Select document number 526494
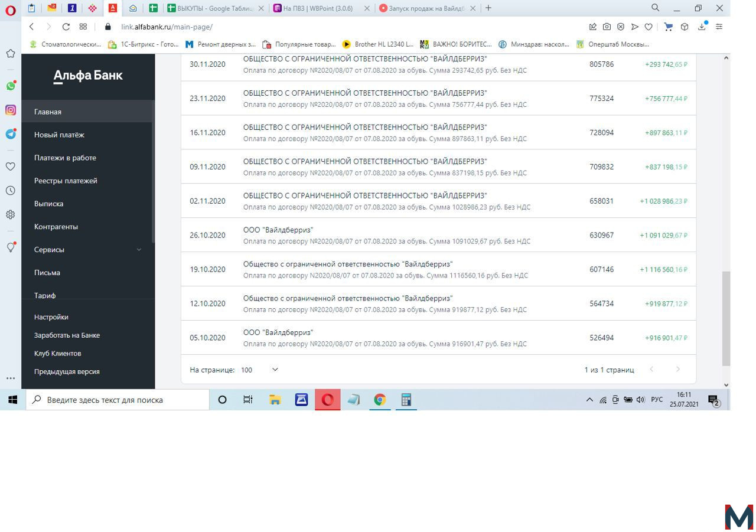The height and width of the screenshot is (532, 756). point(601,338)
